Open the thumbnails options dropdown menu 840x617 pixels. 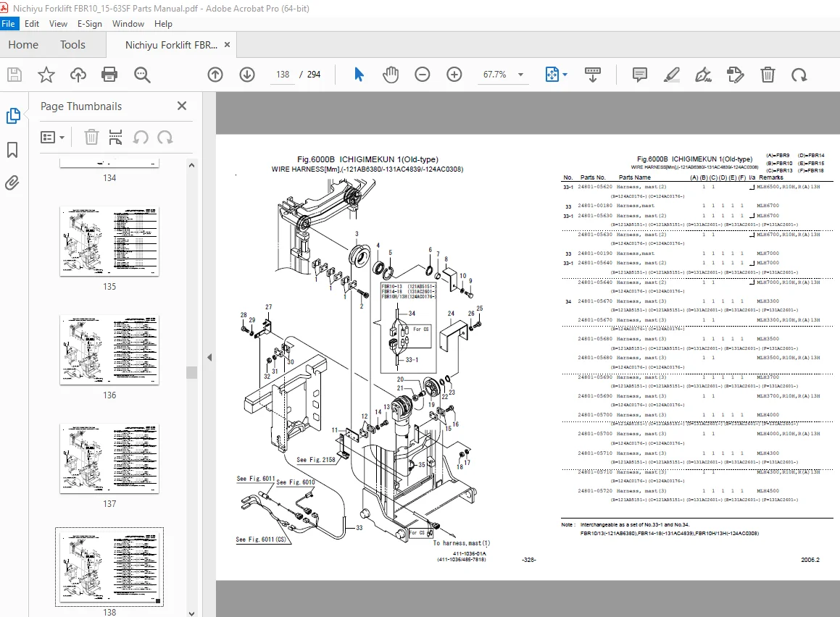tap(52, 138)
